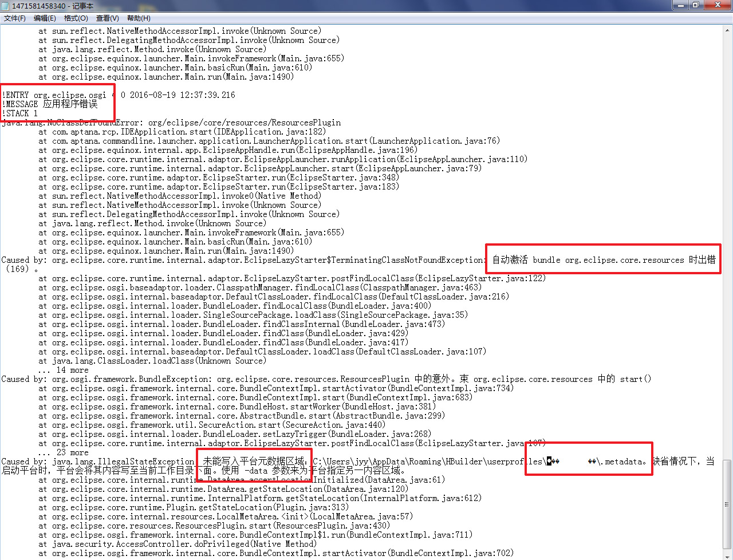The height and width of the screenshot is (560, 733).
Task: Click the "BundleHost.java:381" stack line
Action: pyautogui.click(x=237, y=407)
